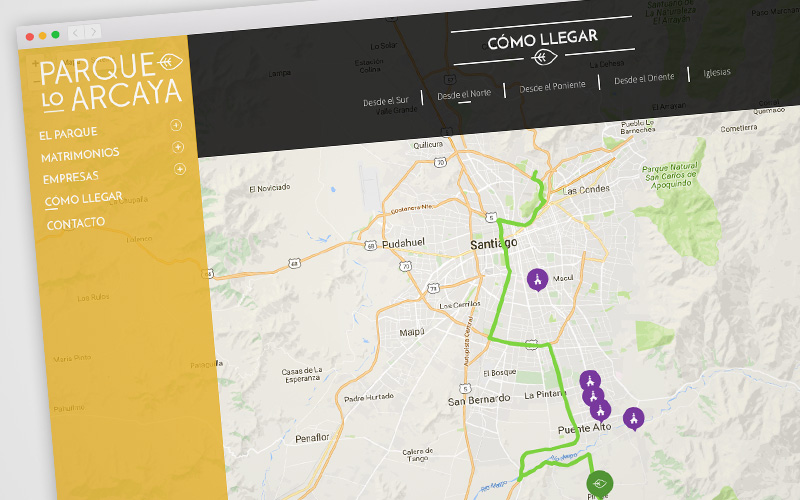Click the Santiago city label on map
This screenshot has height=500, width=800.
click(x=493, y=244)
